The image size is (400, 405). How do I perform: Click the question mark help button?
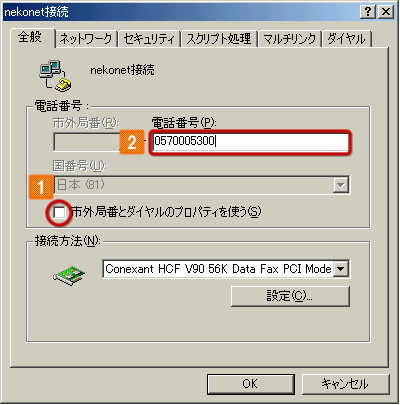[368, 12]
